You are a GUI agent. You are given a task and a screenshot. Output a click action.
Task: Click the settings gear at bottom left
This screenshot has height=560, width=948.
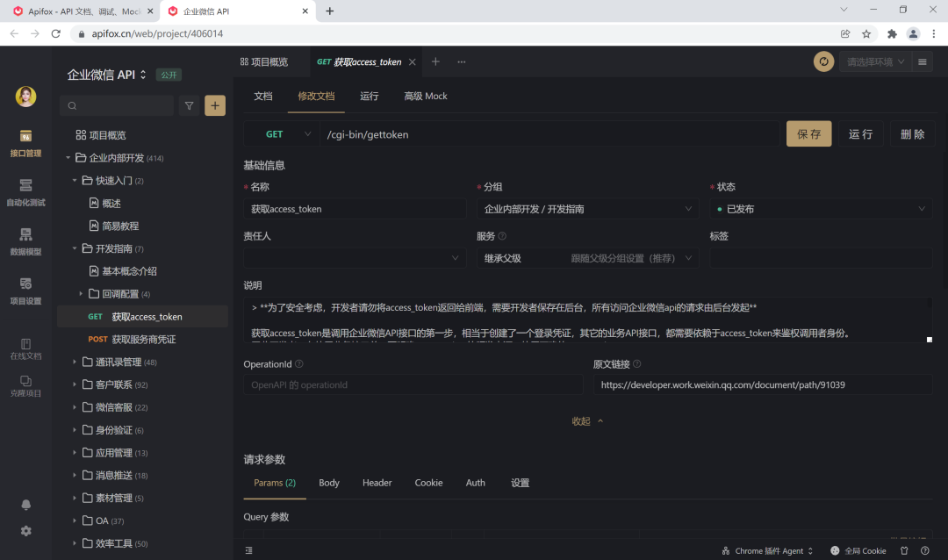25,531
